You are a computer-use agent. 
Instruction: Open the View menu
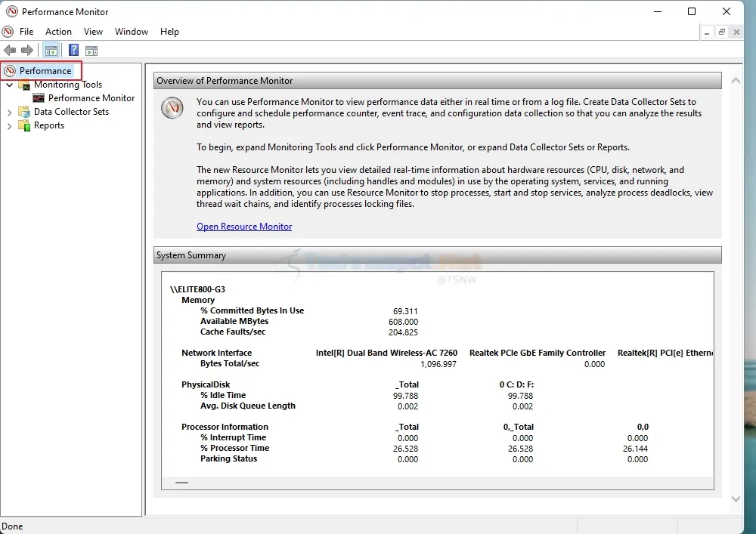pos(93,32)
